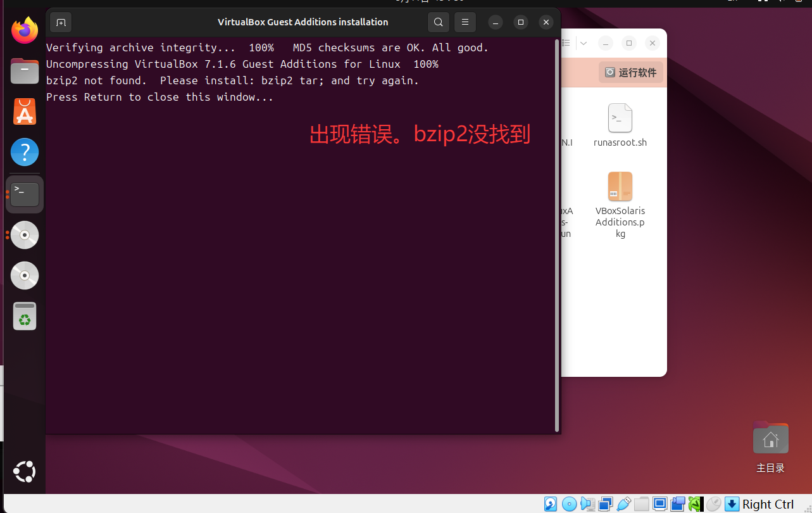Show applications via the Ubuntu logo button
The width and height of the screenshot is (812, 513).
25,472
